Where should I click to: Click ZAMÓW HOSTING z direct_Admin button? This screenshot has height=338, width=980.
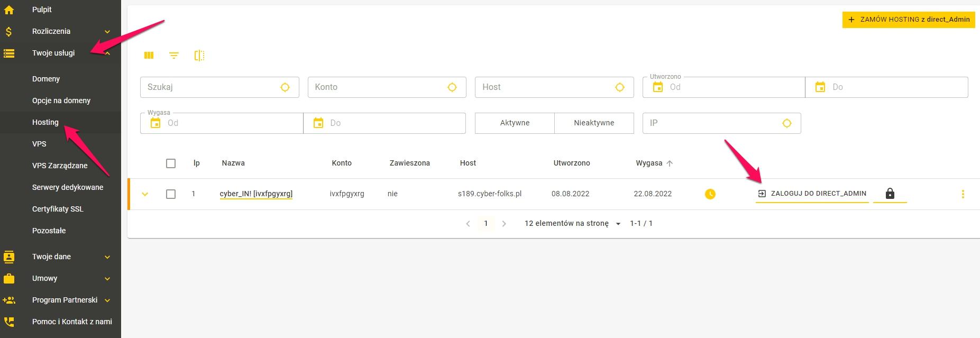click(x=909, y=20)
